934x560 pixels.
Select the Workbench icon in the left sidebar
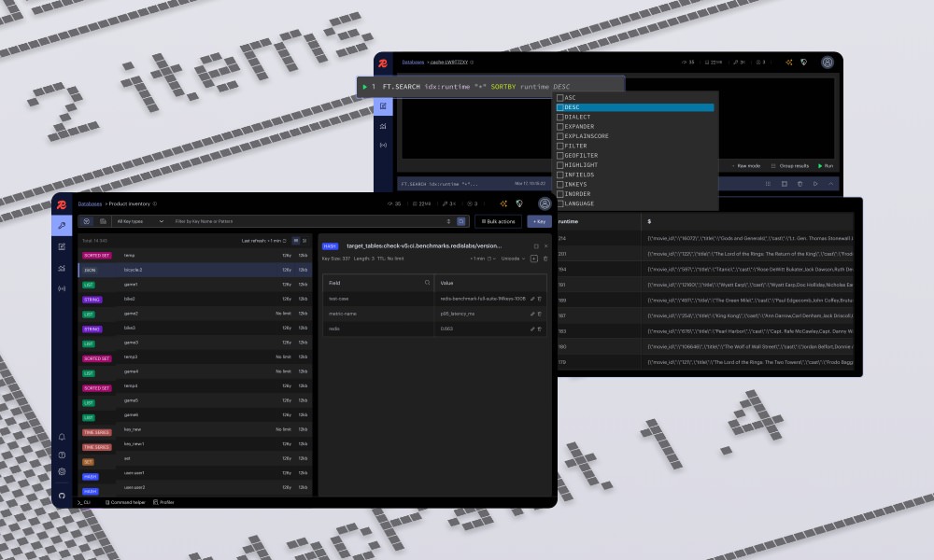tap(62, 246)
